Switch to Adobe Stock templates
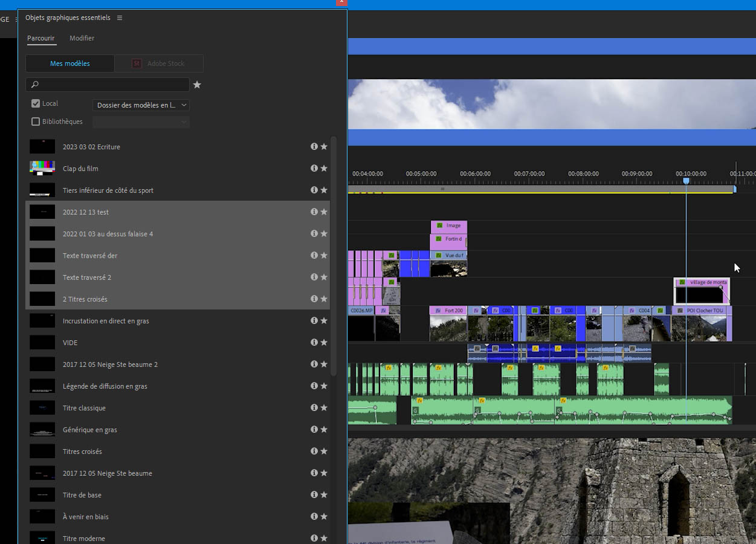 (x=159, y=63)
